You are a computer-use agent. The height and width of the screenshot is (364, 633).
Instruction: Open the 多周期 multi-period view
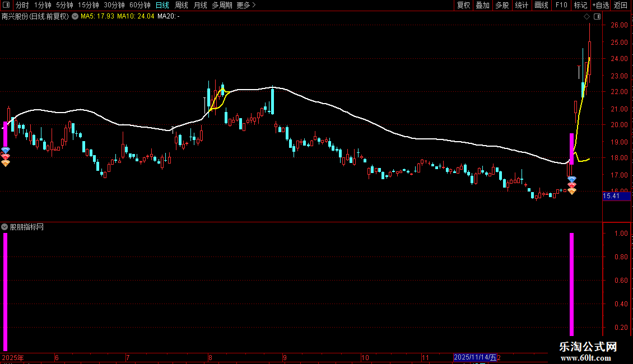(222, 5)
